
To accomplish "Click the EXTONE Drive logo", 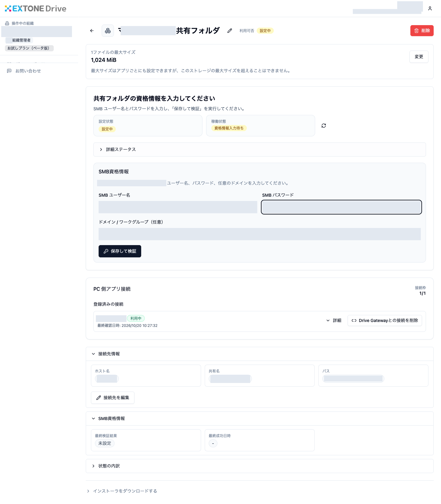I will pos(36,9).
